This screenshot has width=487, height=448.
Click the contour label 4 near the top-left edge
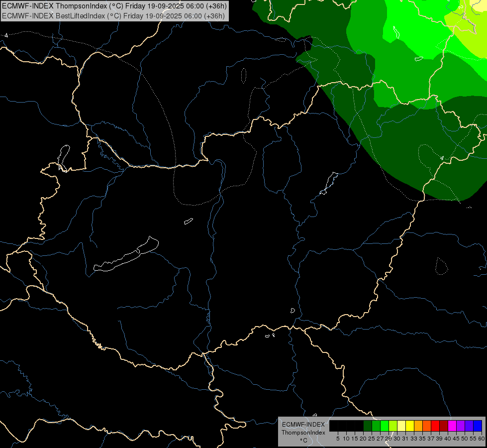click(x=6, y=35)
